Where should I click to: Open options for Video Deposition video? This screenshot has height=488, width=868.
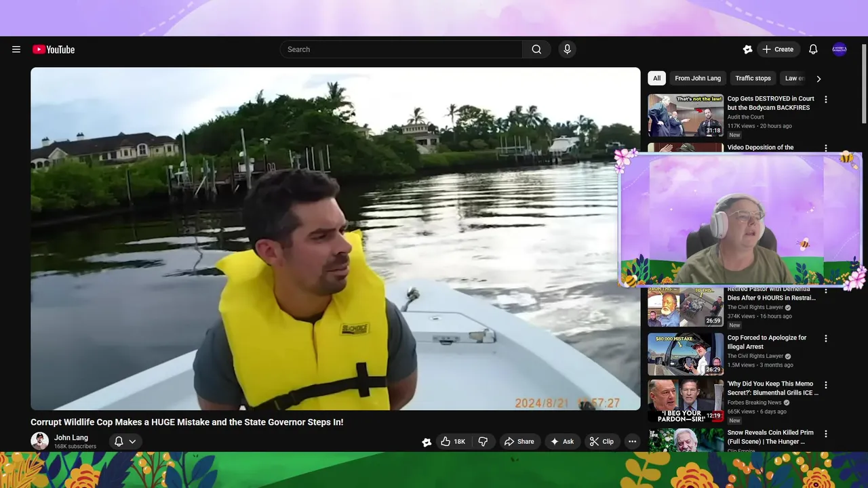pos(826,148)
